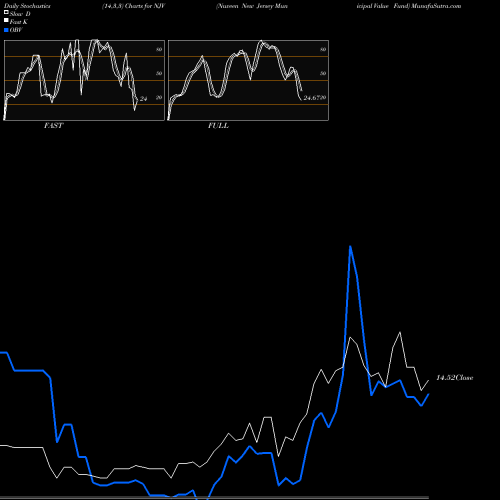The width and height of the screenshot is (500, 500).
Task: Click the blue OBV line peak
Action: point(350,247)
